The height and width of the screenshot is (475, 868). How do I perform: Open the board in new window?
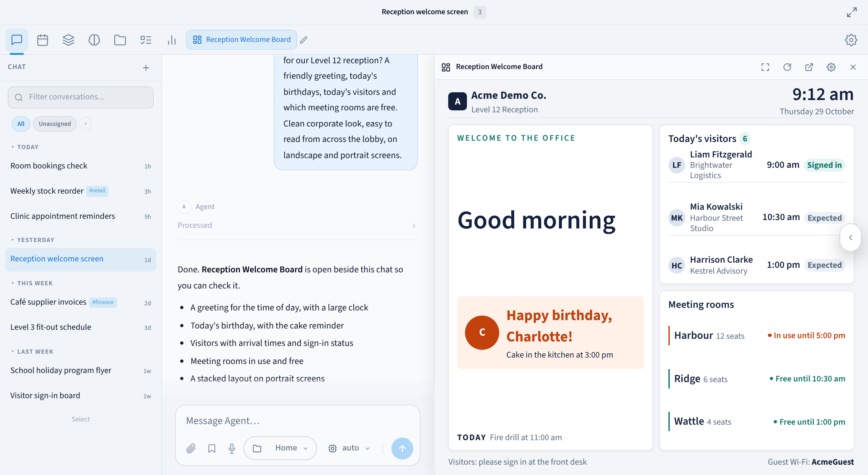click(809, 67)
